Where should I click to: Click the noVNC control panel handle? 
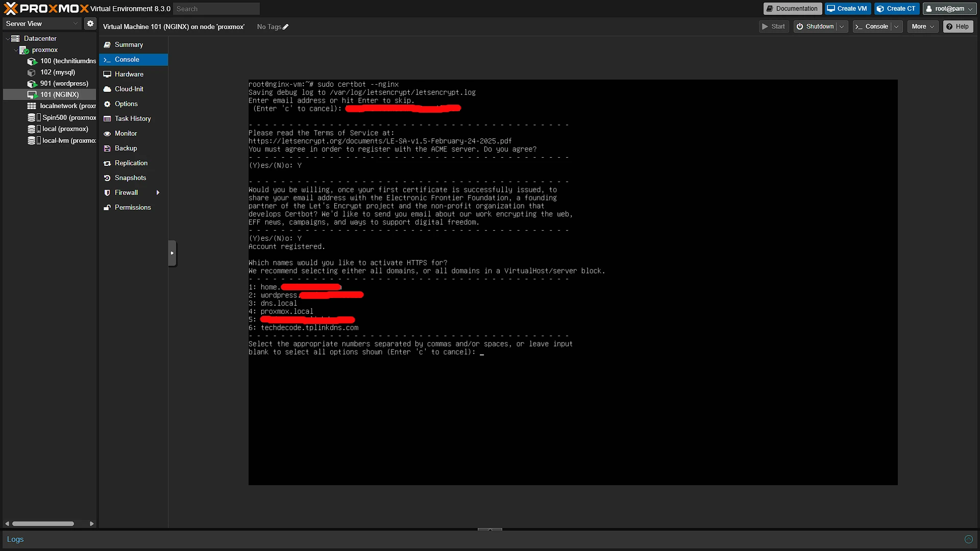tap(172, 253)
